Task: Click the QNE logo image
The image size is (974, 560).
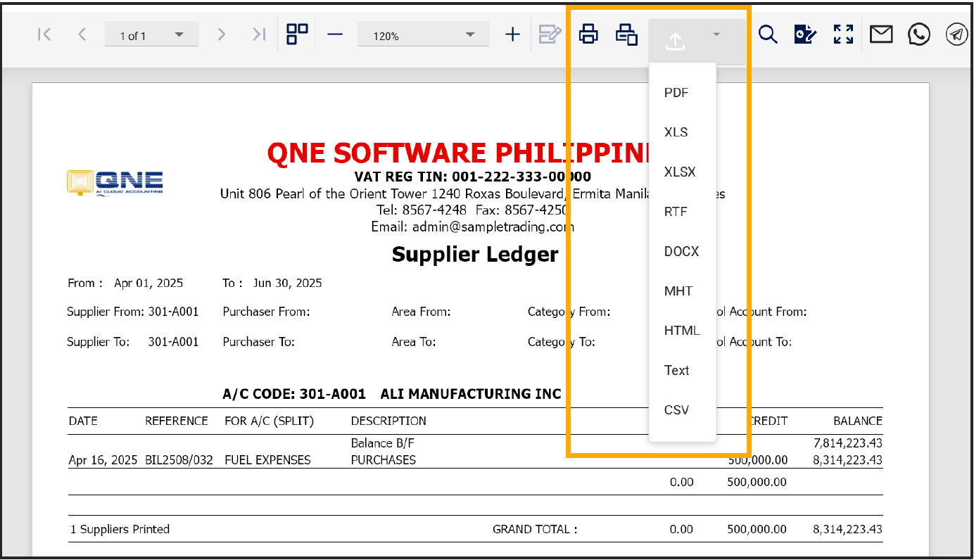Action: pyautogui.click(x=115, y=183)
